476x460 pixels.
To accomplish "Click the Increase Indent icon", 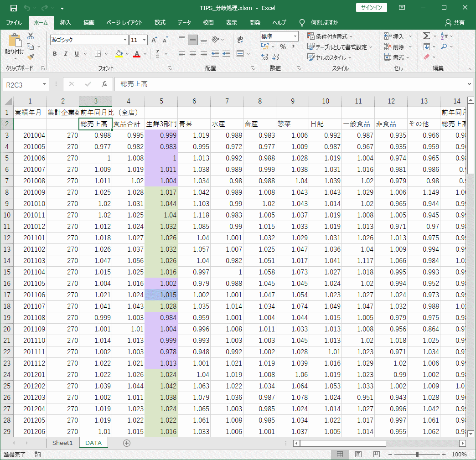I will tap(226, 54).
